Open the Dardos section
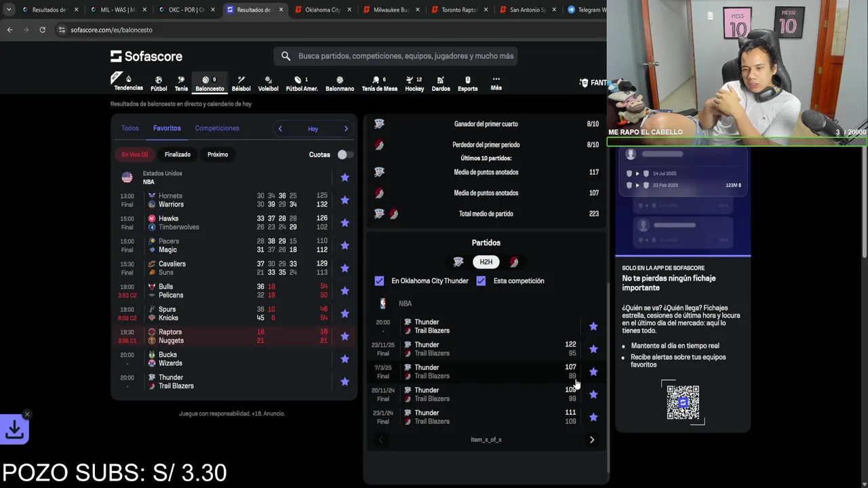This screenshot has height=488, width=868. [441, 83]
